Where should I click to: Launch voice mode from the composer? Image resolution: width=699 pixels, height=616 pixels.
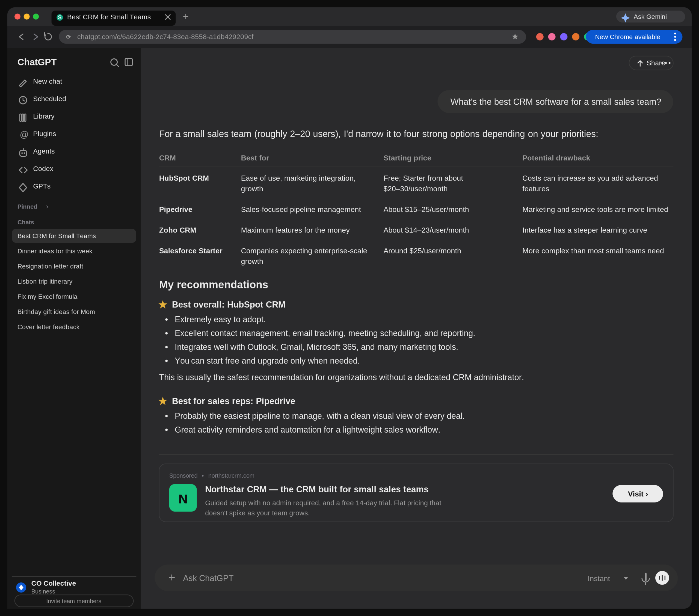[662, 578]
